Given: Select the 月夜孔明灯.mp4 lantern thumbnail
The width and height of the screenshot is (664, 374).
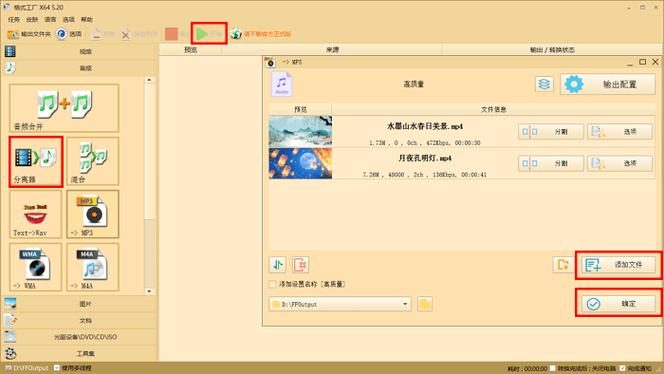Looking at the screenshot, I should coord(300,163).
